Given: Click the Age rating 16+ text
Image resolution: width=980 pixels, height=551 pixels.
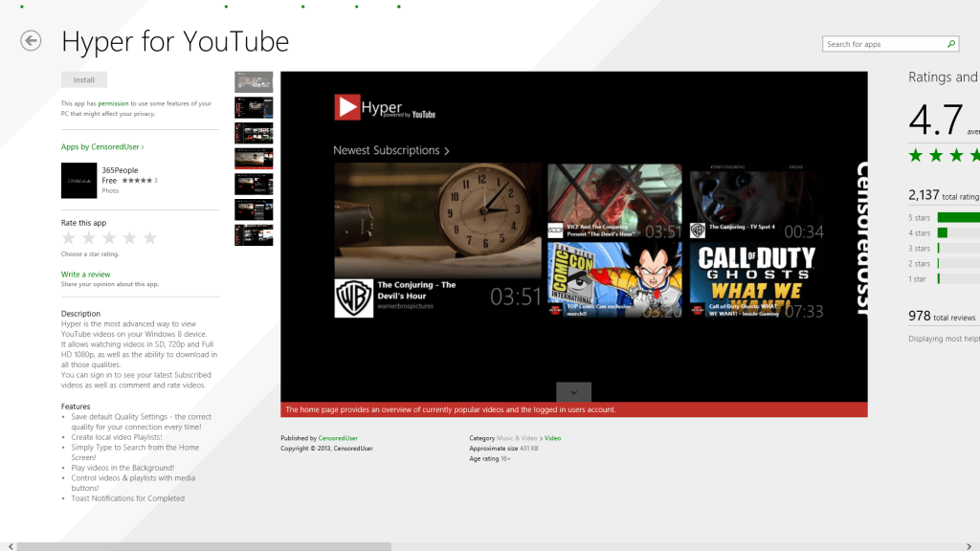Looking at the screenshot, I should [x=490, y=458].
